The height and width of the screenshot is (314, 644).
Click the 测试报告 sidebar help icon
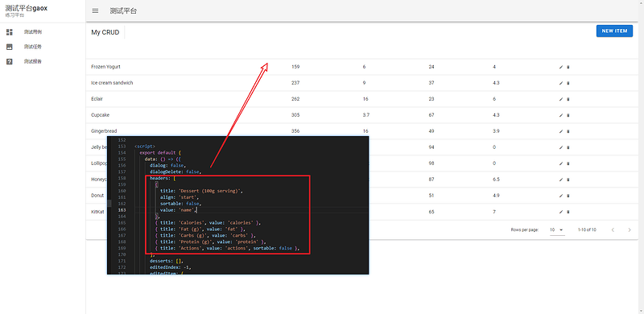[10, 62]
